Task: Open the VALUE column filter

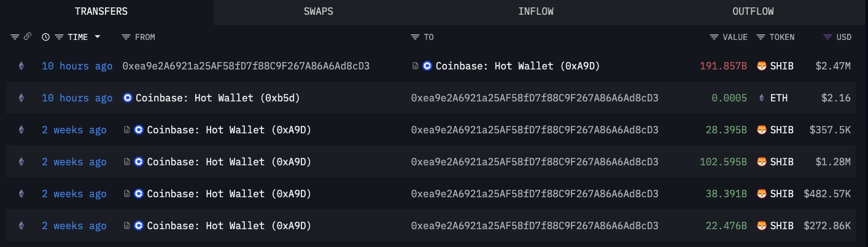Action: 714,37
